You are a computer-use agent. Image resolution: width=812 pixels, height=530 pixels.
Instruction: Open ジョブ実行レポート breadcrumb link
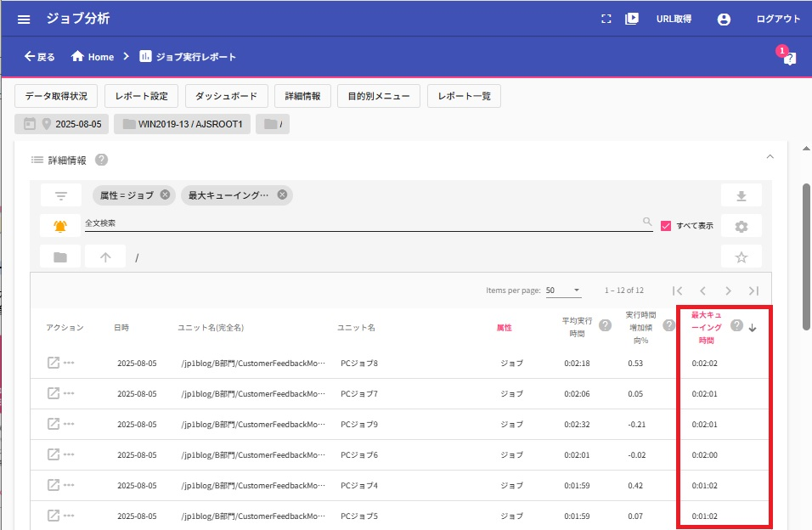pyautogui.click(x=188, y=56)
